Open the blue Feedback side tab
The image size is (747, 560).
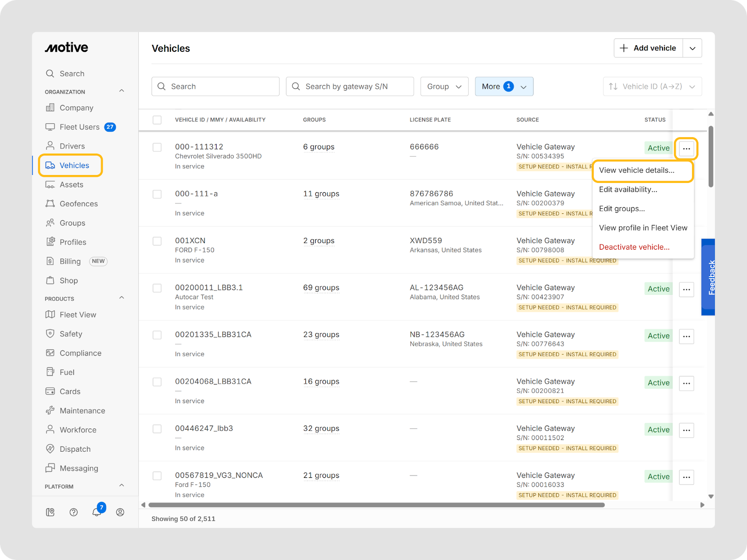(x=708, y=277)
